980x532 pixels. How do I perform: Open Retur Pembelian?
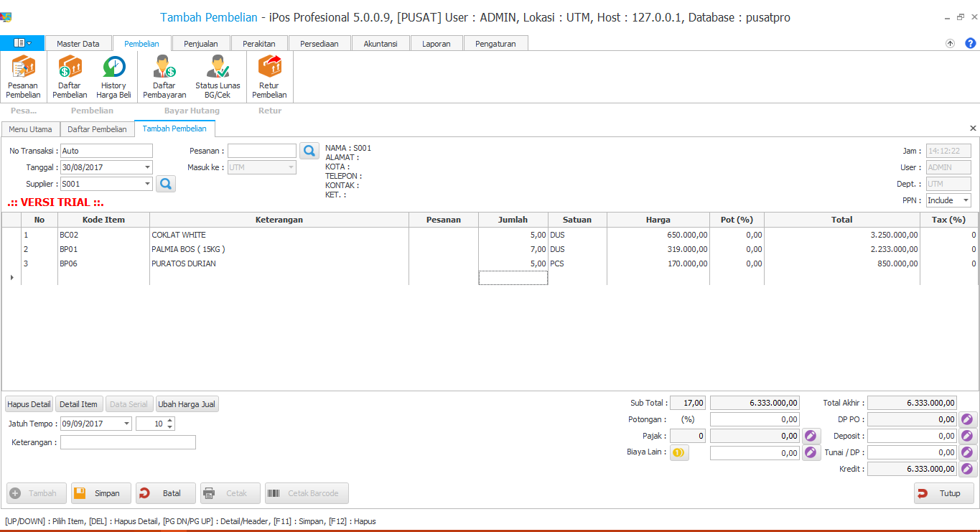click(269, 77)
